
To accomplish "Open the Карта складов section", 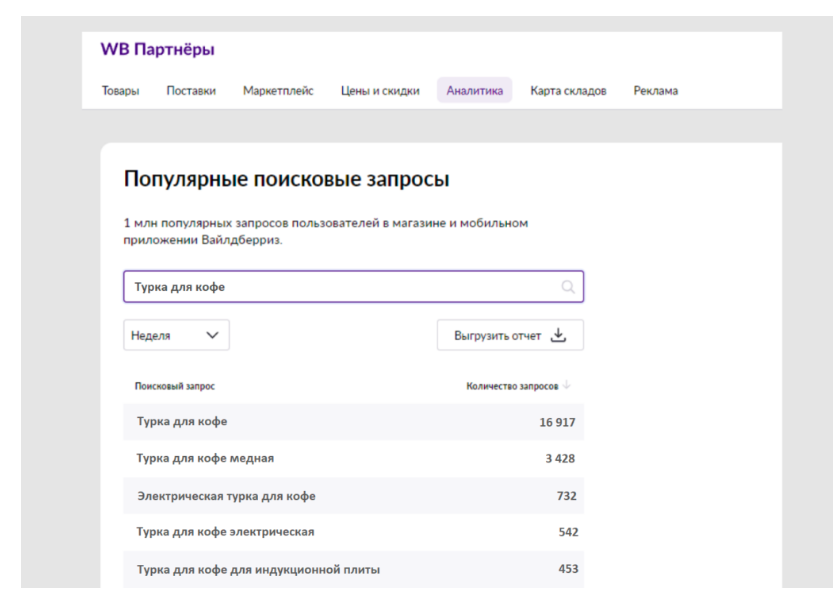I will [567, 90].
